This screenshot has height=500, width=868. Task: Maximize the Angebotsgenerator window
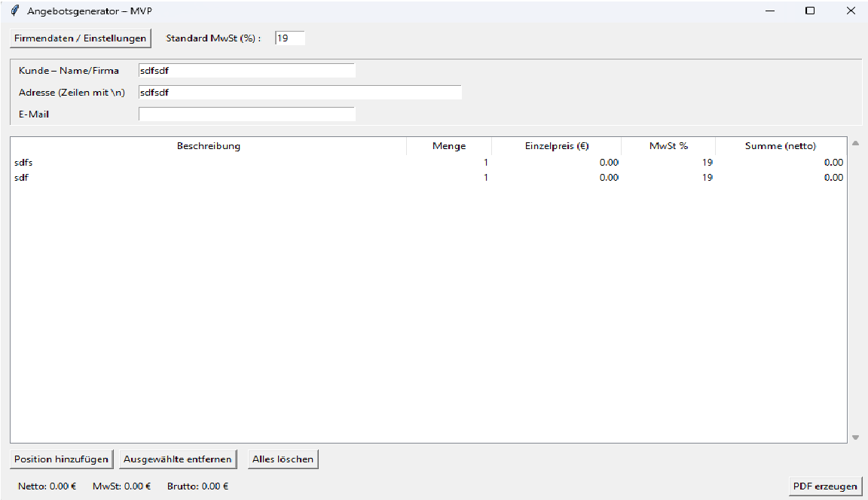click(810, 11)
